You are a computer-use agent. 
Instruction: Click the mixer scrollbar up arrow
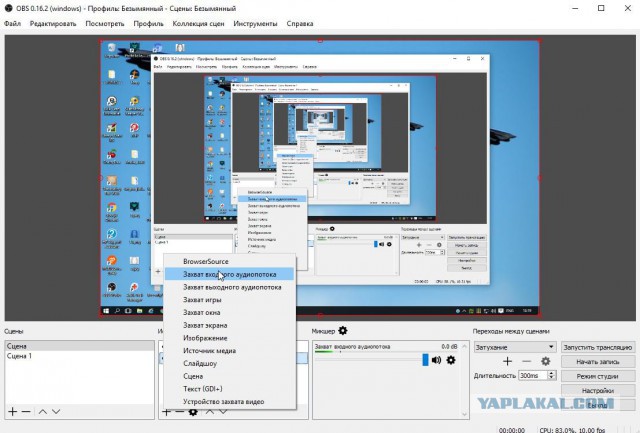tap(464, 346)
